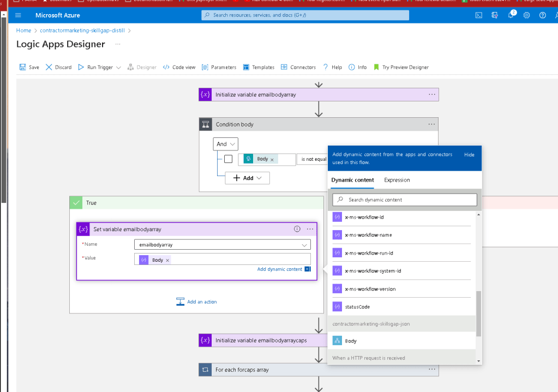Click Run Trigger button
Viewport: 558px width, 392px height.
point(95,67)
